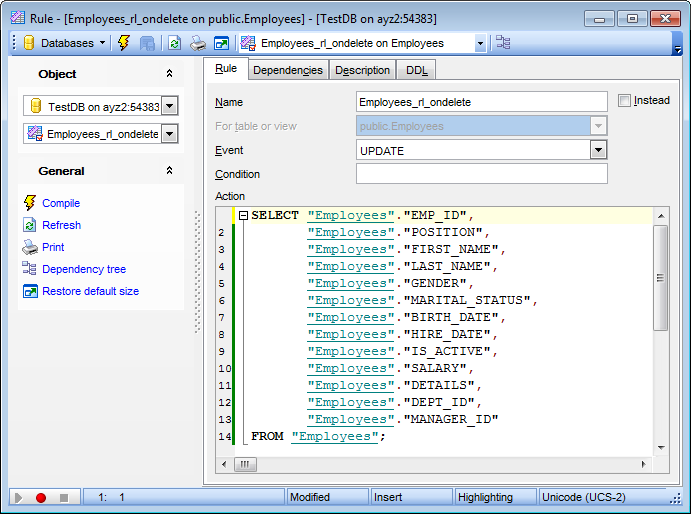Click the Dependency tree icon in General panel

[30, 268]
